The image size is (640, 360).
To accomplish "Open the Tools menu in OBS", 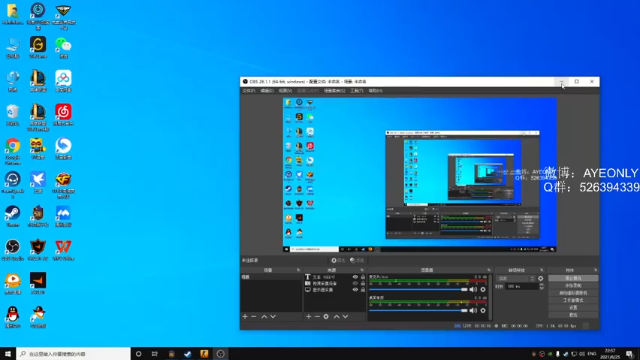I will pos(356,91).
